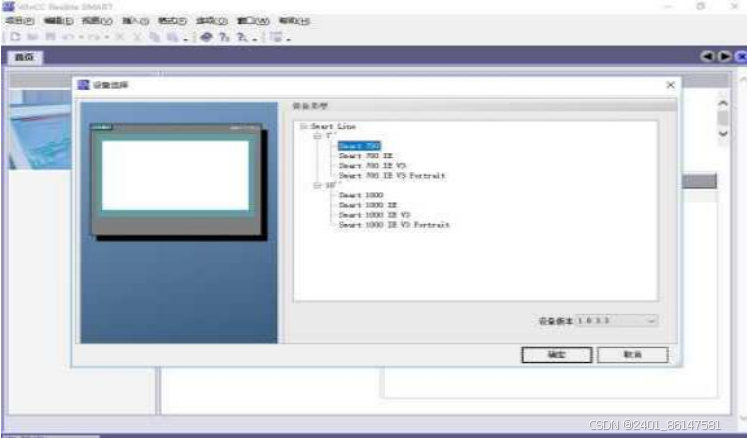Select the start page tab in the work area

[24, 57]
